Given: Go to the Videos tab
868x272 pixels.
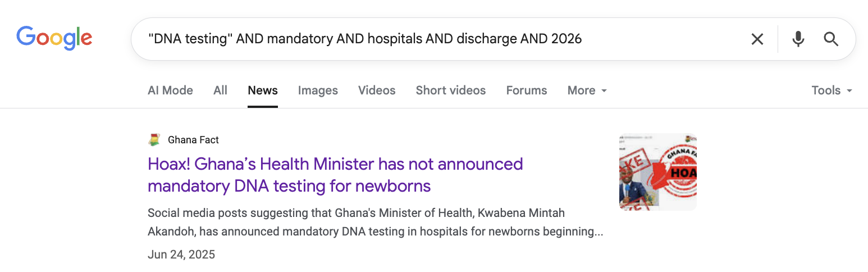Looking at the screenshot, I should (x=377, y=90).
